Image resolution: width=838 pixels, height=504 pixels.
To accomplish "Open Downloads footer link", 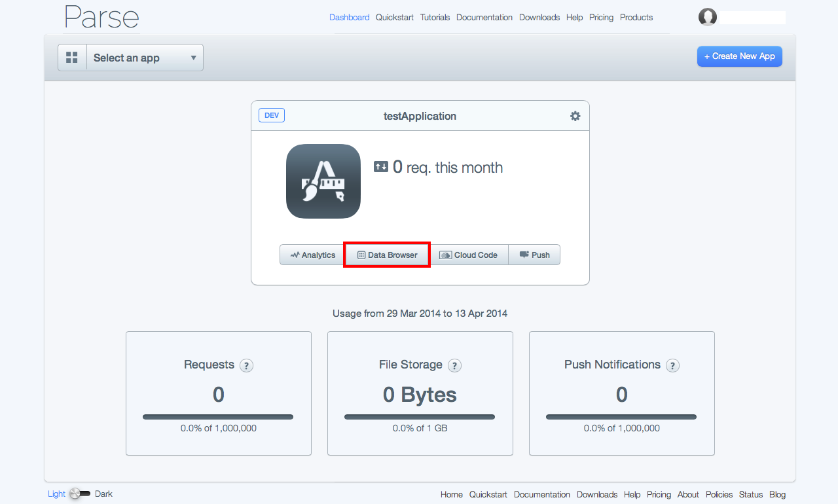I will click(597, 495).
